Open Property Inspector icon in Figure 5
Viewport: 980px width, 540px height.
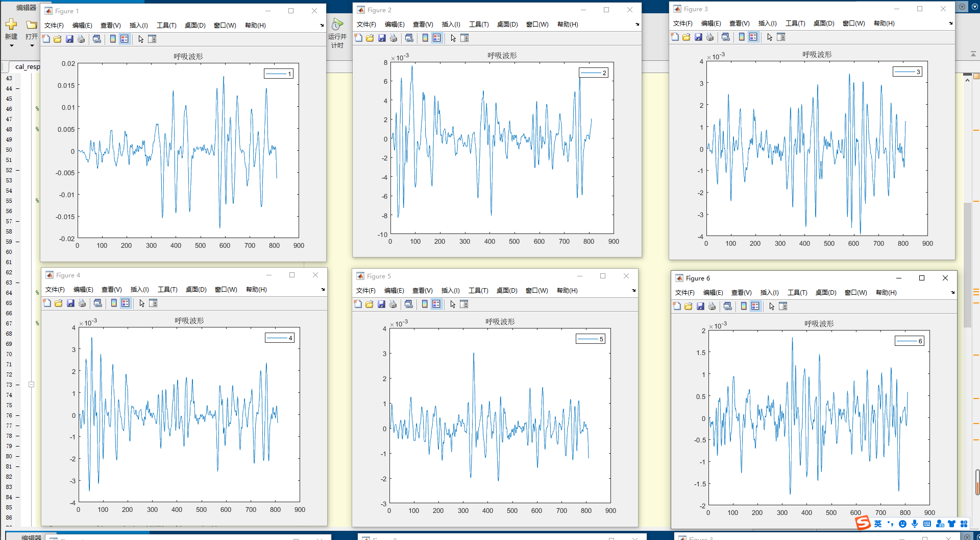[464, 304]
